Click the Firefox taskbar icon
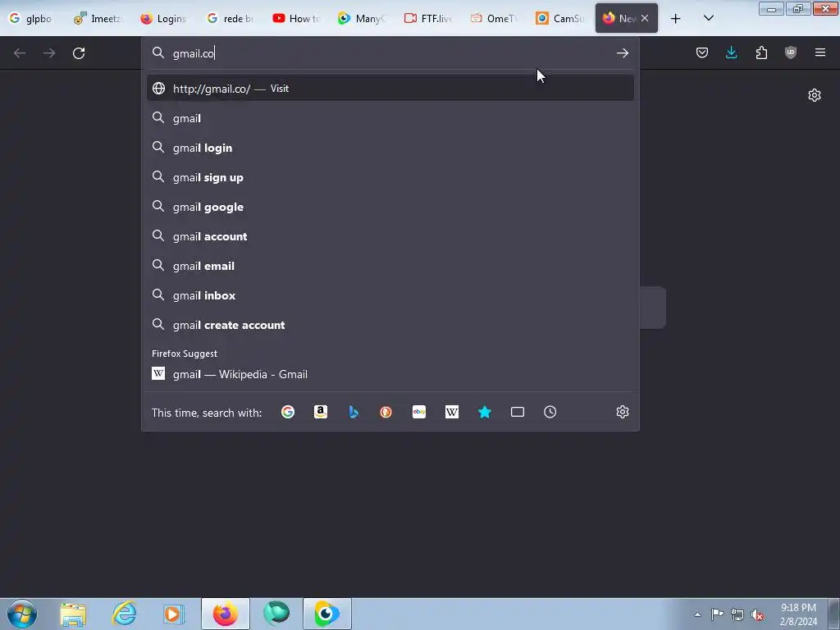The width and height of the screenshot is (840, 630). click(x=226, y=614)
